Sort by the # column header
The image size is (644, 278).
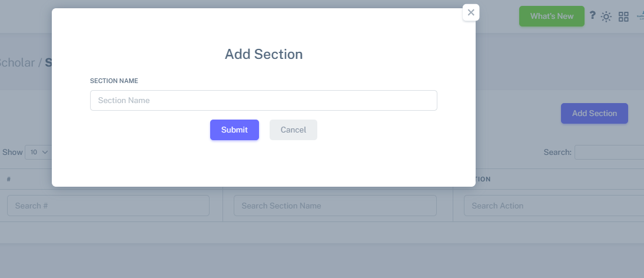click(x=9, y=179)
